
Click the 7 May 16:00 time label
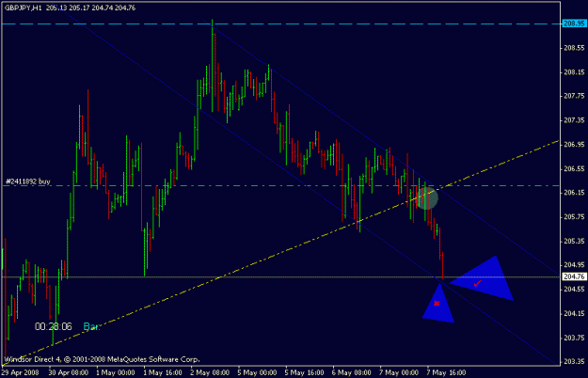pos(446,372)
